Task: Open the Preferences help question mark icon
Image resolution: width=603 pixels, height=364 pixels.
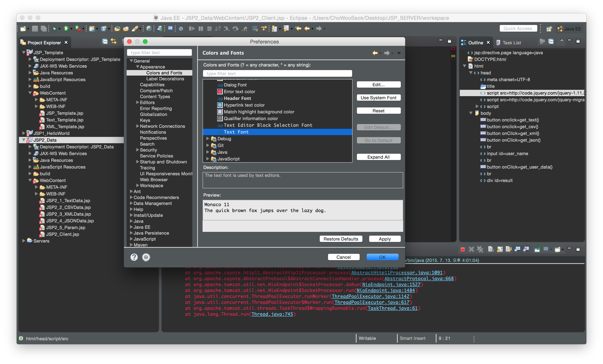Action: click(x=134, y=257)
